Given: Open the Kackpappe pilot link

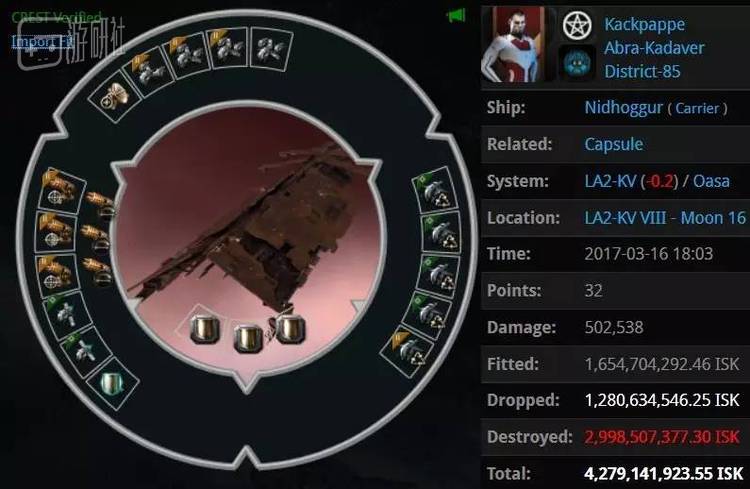Looking at the screenshot, I should (644, 24).
